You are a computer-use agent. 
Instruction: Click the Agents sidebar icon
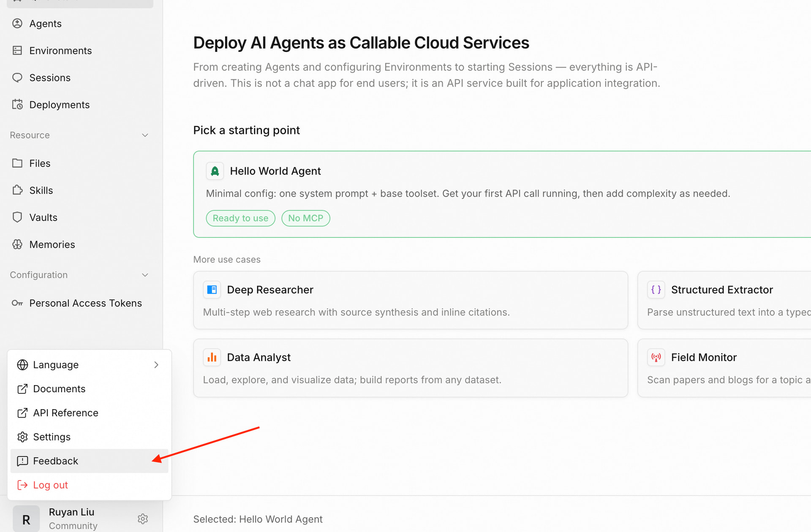(17, 24)
